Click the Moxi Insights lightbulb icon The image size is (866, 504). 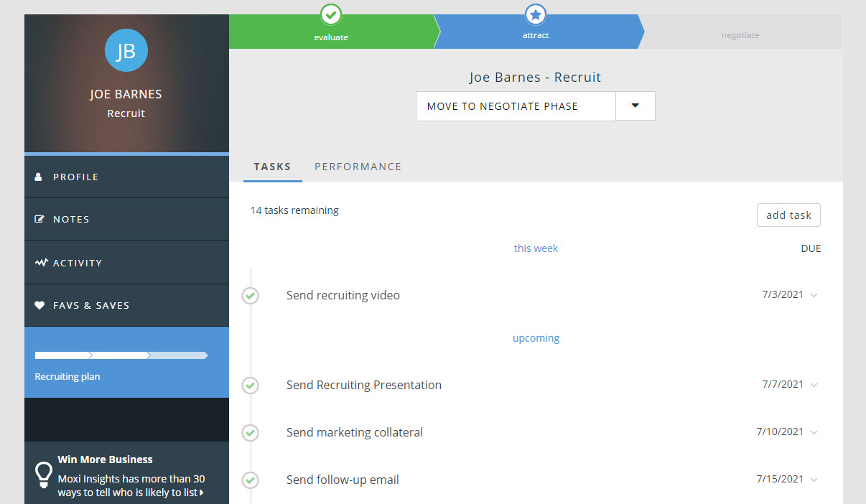(x=44, y=475)
